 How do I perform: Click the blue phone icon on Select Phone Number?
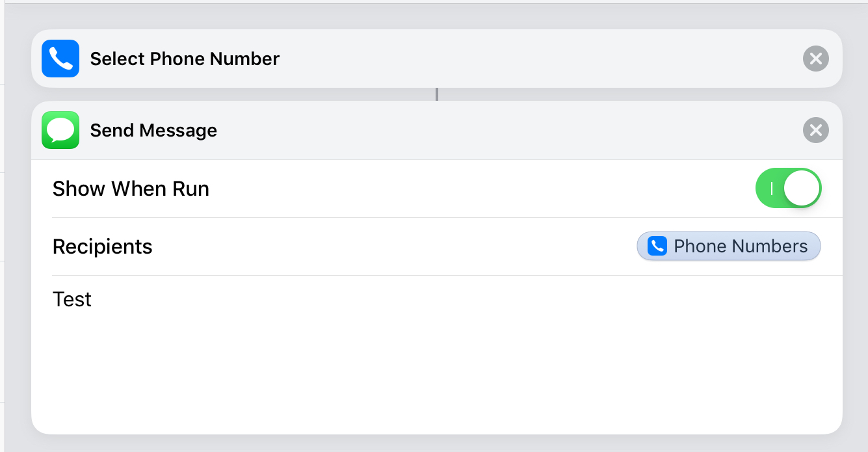60,59
